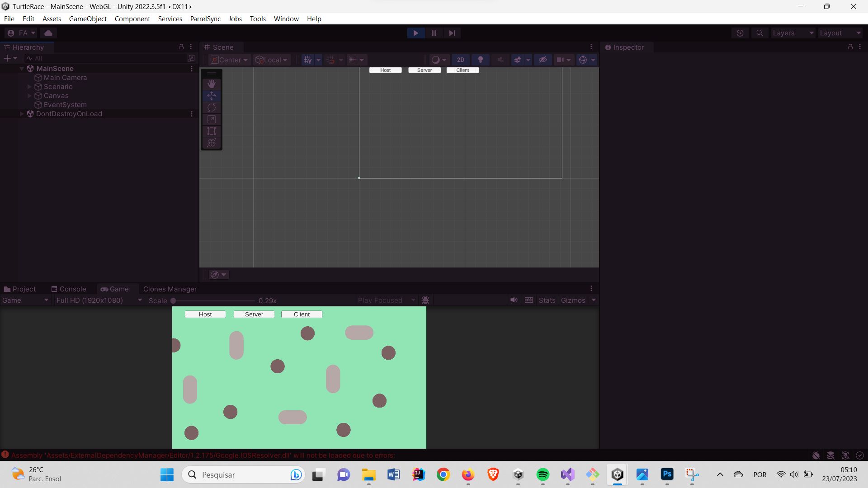This screenshot has width=868, height=488.
Task: Select the Rotate tool in toolbar
Action: (212, 107)
